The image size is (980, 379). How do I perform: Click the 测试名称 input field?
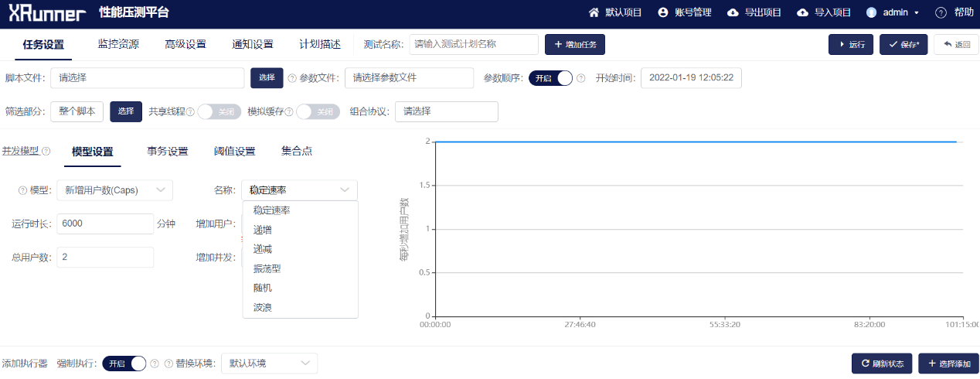473,45
